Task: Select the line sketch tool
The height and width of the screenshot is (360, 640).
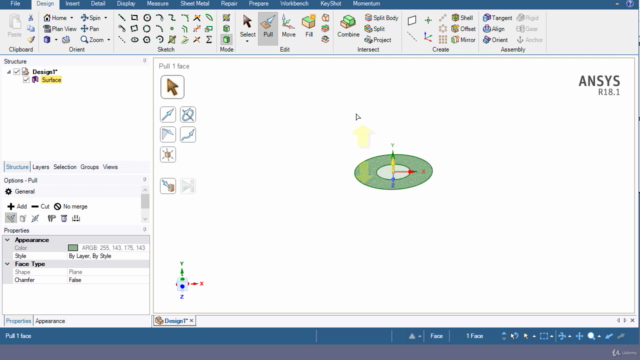Action: [122, 18]
